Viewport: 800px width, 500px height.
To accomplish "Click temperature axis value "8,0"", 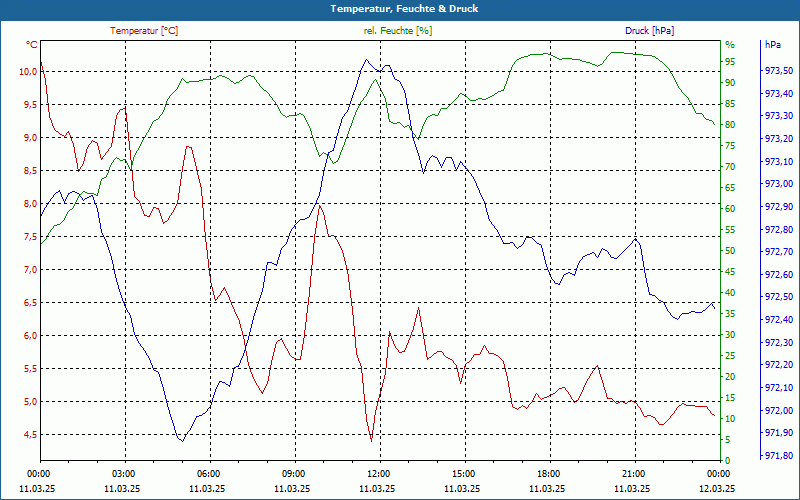I will click(x=30, y=204).
